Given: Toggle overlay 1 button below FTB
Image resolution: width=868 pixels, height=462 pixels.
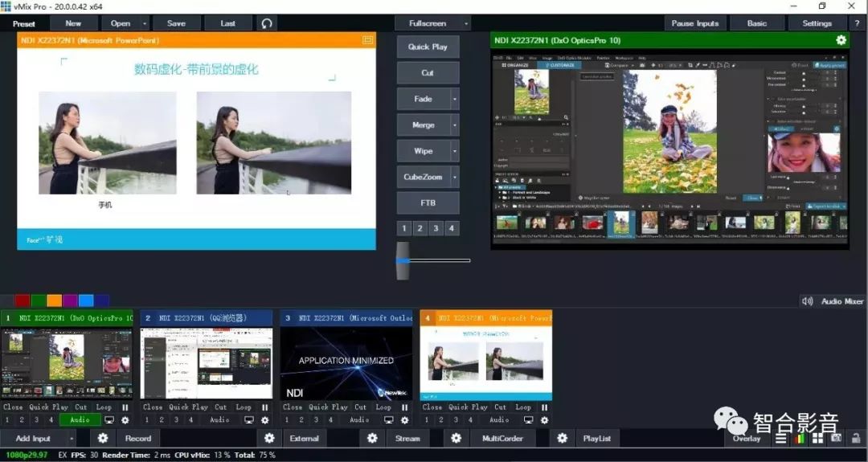Looking at the screenshot, I should [x=404, y=228].
